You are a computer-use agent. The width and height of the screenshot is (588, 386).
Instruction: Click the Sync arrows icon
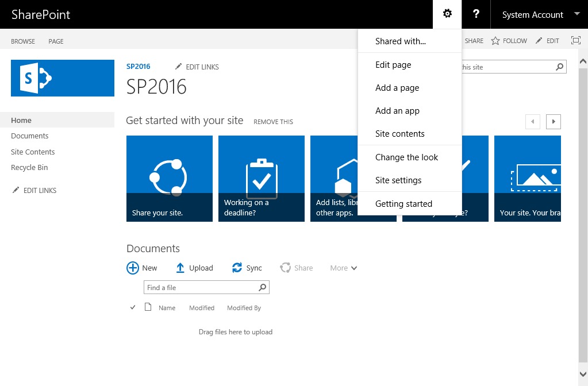(x=237, y=268)
